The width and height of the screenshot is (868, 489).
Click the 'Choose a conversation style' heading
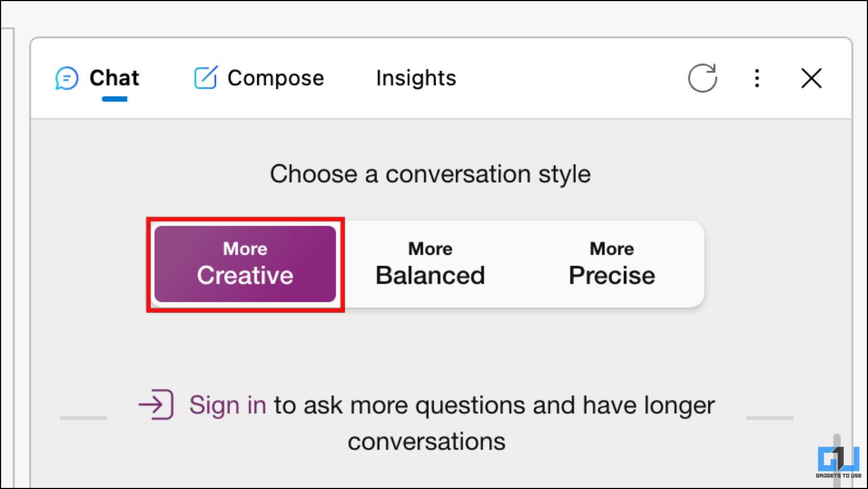point(430,174)
